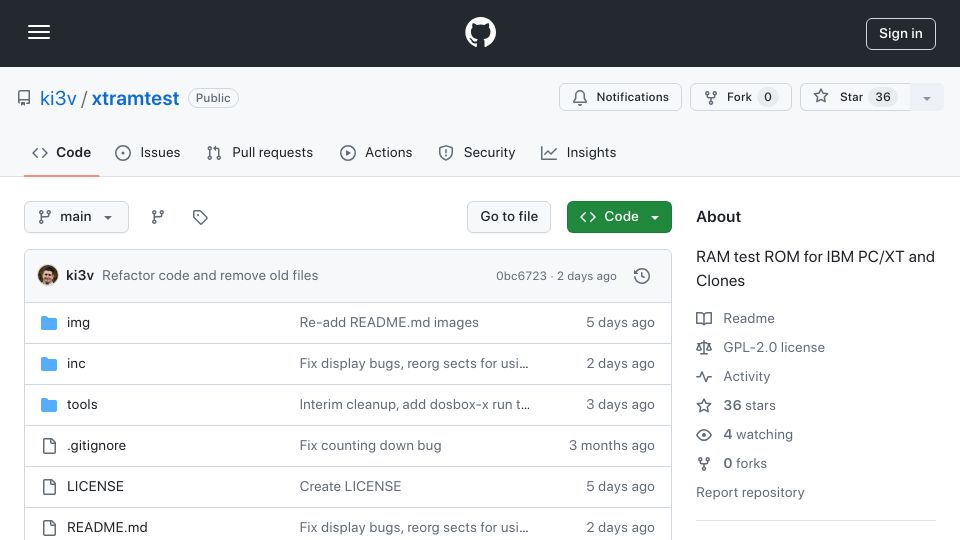Image resolution: width=960 pixels, height=540 pixels.
Task: Click the scales icon beside GPL-2.0 license
Action: pyautogui.click(x=704, y=347)
